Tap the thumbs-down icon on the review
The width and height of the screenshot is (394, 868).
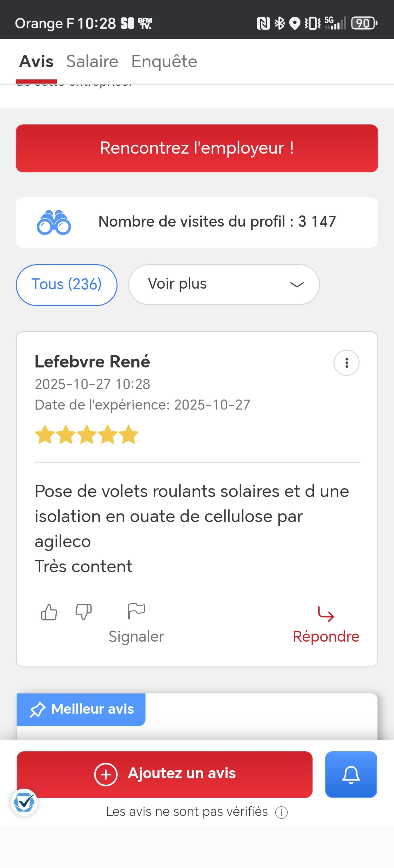[84, 612]
